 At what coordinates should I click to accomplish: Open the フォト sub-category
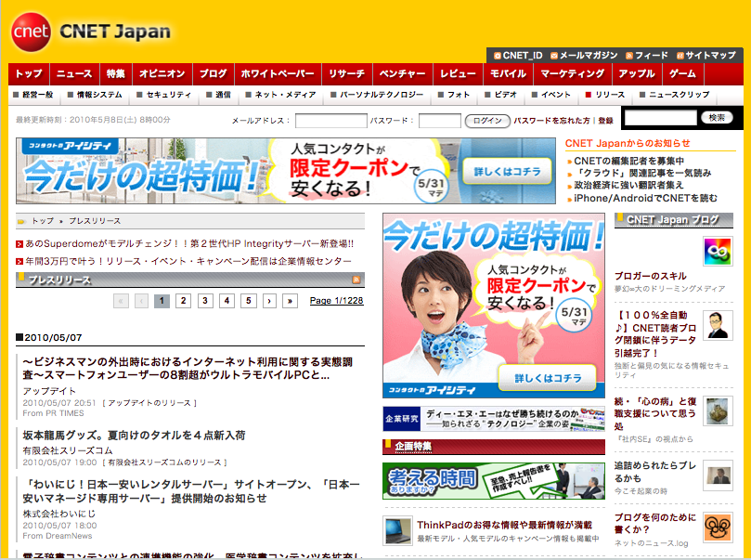454,95
